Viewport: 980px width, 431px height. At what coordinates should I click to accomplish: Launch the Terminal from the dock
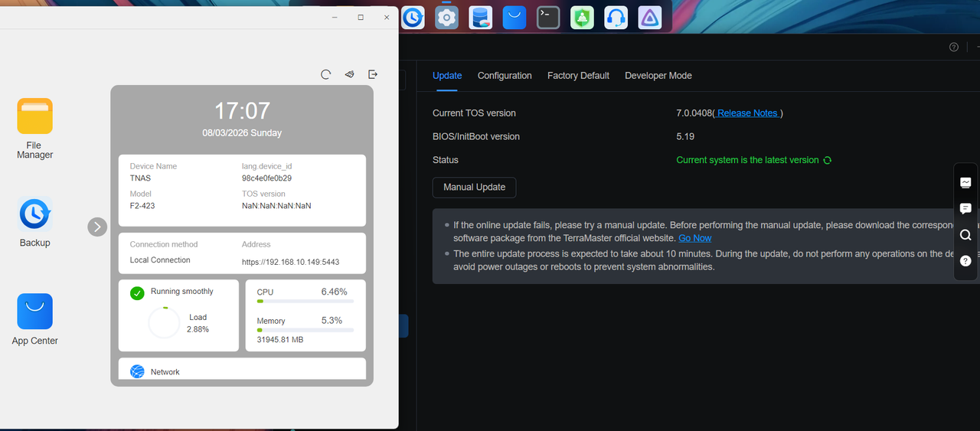coord(548,17)
